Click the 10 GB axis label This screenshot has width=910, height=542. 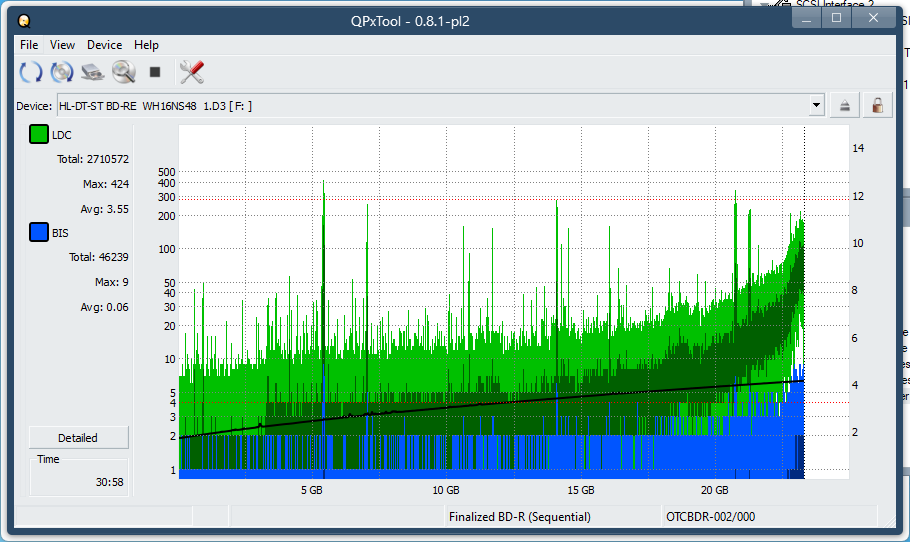(x=446, y=490)
